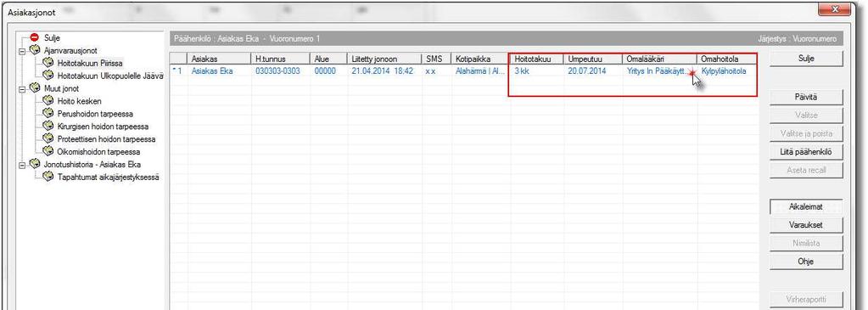
Task: Sort by the H.tunnus column header
Action: point(281,59)
